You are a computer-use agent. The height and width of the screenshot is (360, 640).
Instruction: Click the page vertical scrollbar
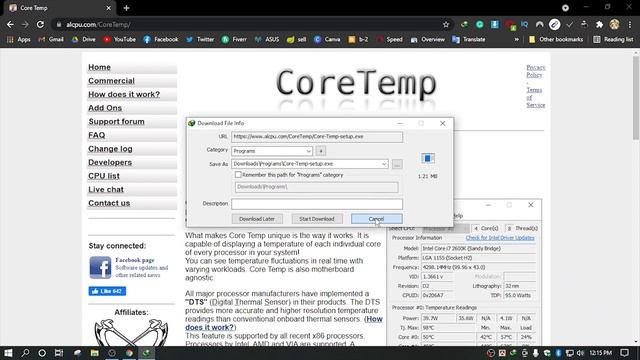click(636, 98)
